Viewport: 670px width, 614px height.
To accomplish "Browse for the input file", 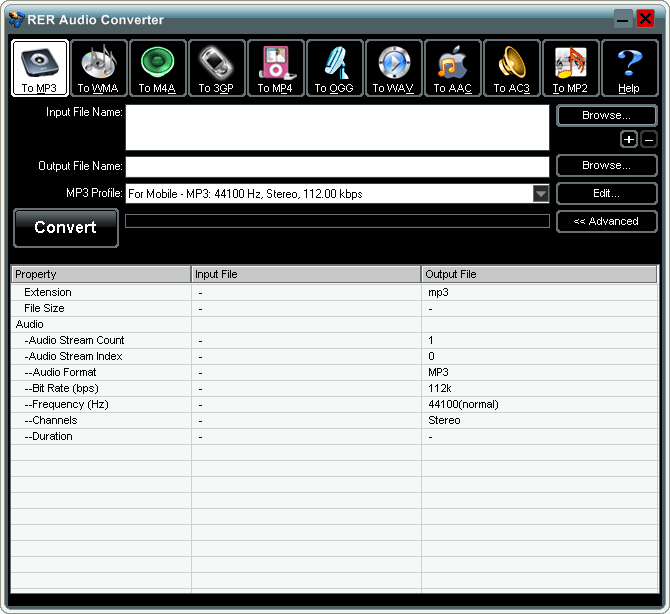I will pos(606,115).
